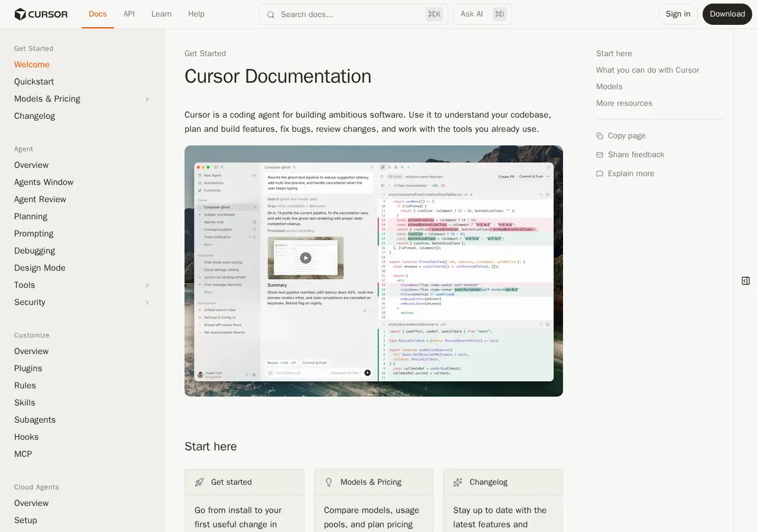Open Plugins in the sidebar
The image size is (757, 532).
point(28,368)
